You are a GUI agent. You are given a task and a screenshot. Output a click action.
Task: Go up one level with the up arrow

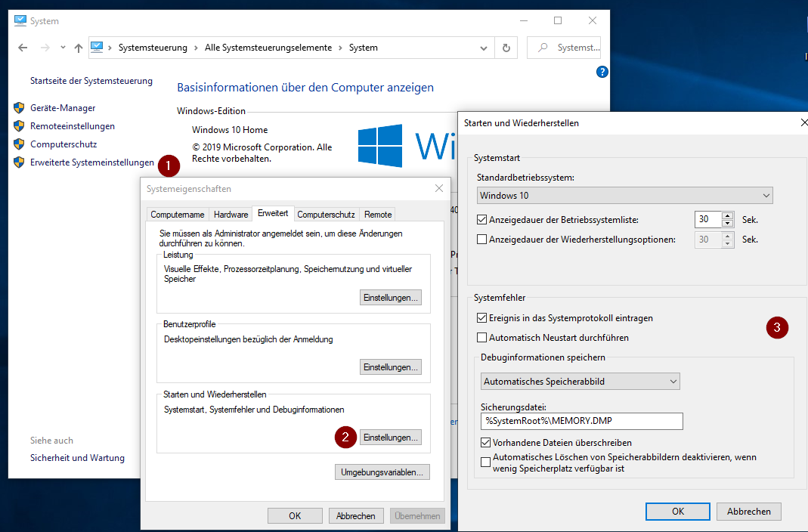pyautogui.click(x=79, y=48)
